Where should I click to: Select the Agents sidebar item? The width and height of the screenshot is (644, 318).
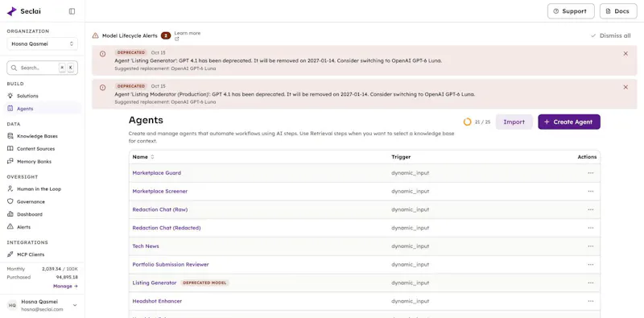point(43,109)
